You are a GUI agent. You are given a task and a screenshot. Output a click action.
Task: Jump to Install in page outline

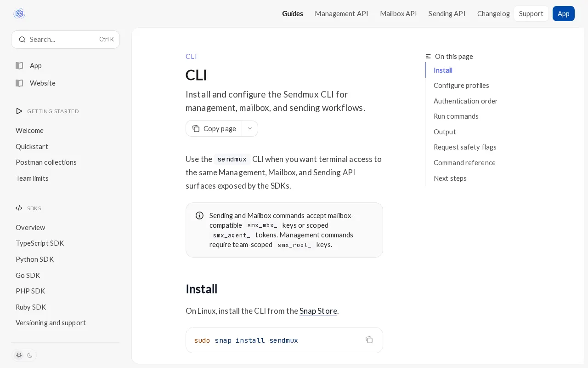click(443, 70)
